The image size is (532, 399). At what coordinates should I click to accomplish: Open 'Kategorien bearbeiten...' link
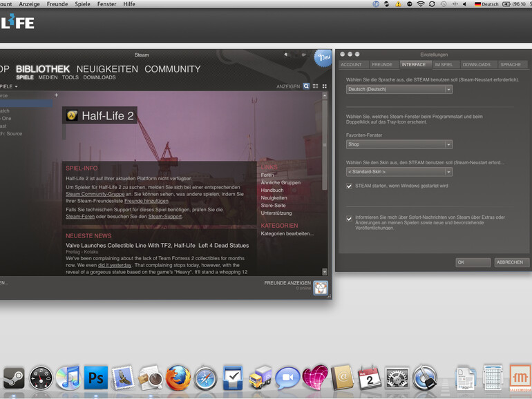287,233
